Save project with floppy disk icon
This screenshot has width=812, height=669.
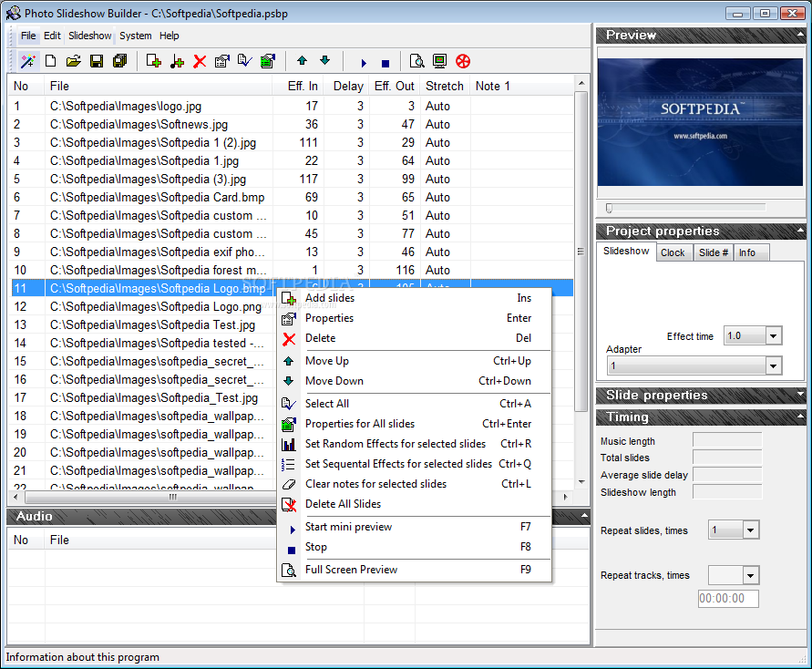click(x=97, y=61)
